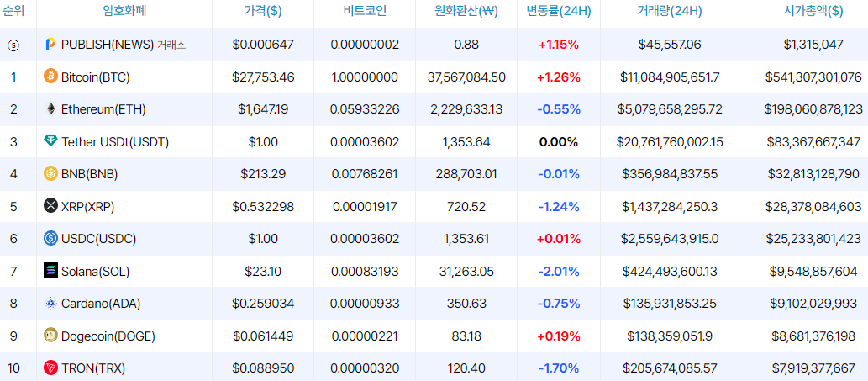Sort by the 암호화폐 column header

pyautogui.click(x=124, y=11)
